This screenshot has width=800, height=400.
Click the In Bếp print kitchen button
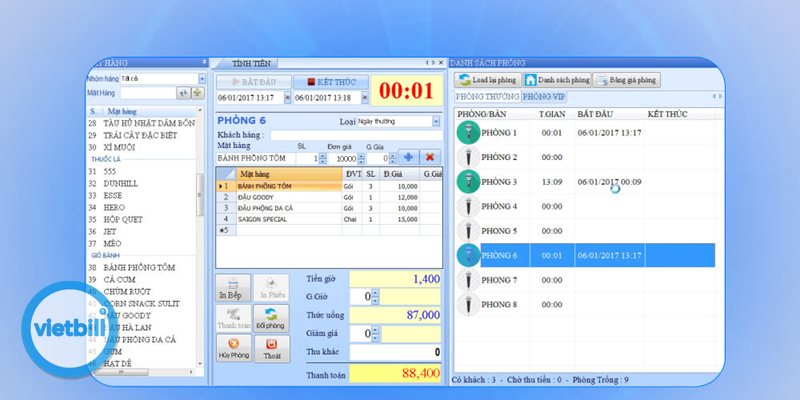point(233,288)
